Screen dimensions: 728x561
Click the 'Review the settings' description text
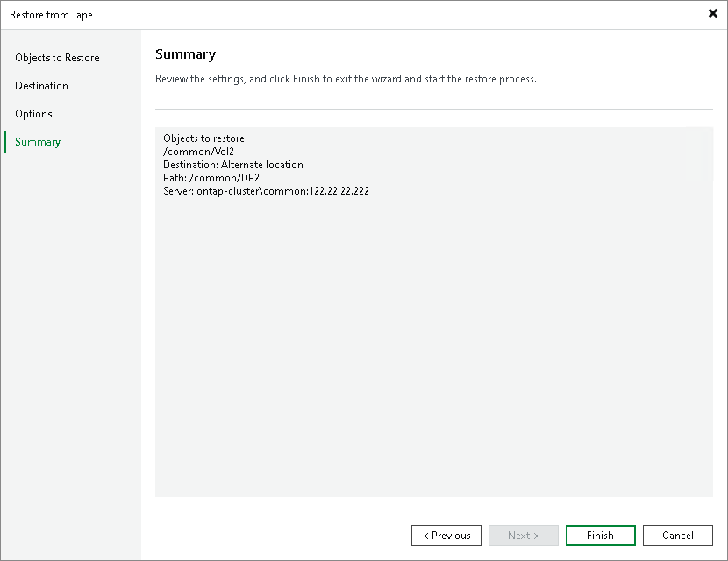[x=346, y=79]
